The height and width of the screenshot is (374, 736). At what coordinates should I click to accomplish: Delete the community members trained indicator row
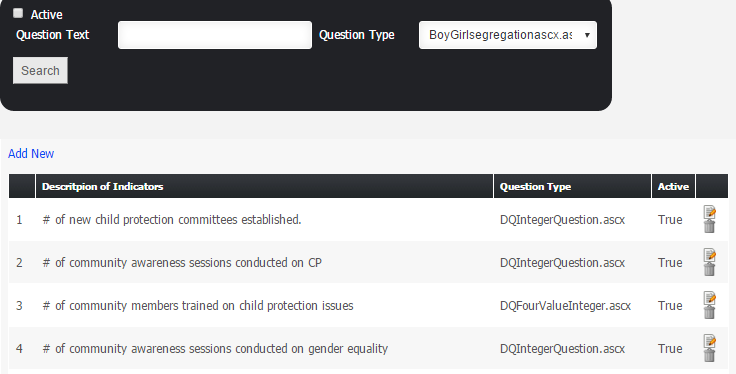(x=710, y=313)
